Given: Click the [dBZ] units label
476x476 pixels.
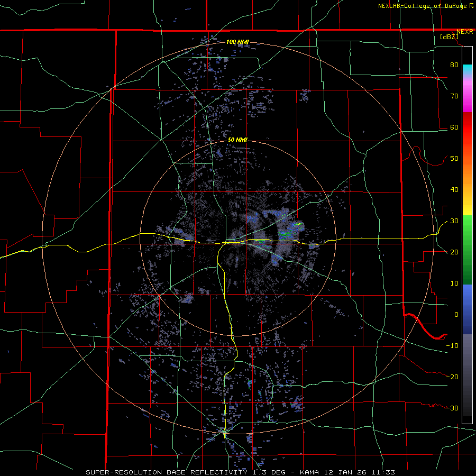Looking at the screenshot, I should pyautogui.click(x=449, y=37).
